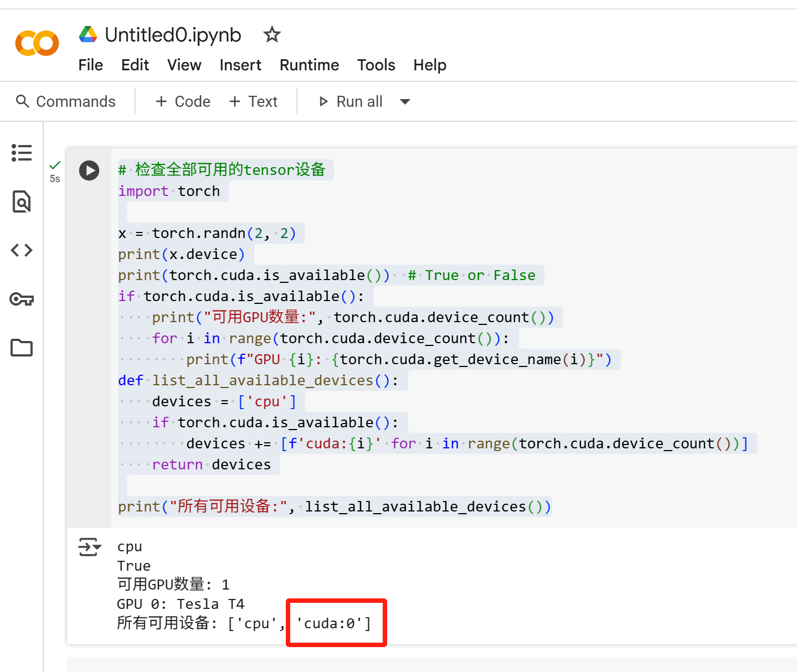Click 'cuda:0' in the output list
797x672 pixels.
click(330, 624)
